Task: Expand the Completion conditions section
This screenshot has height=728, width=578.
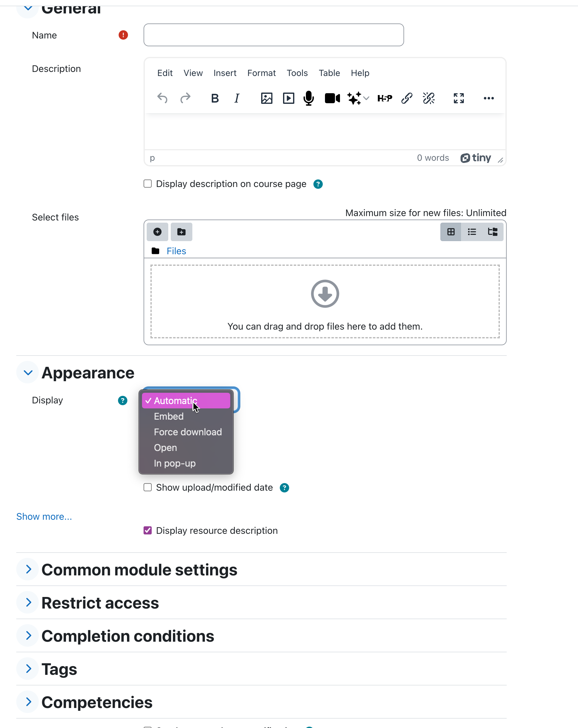Action: point(28,636)
